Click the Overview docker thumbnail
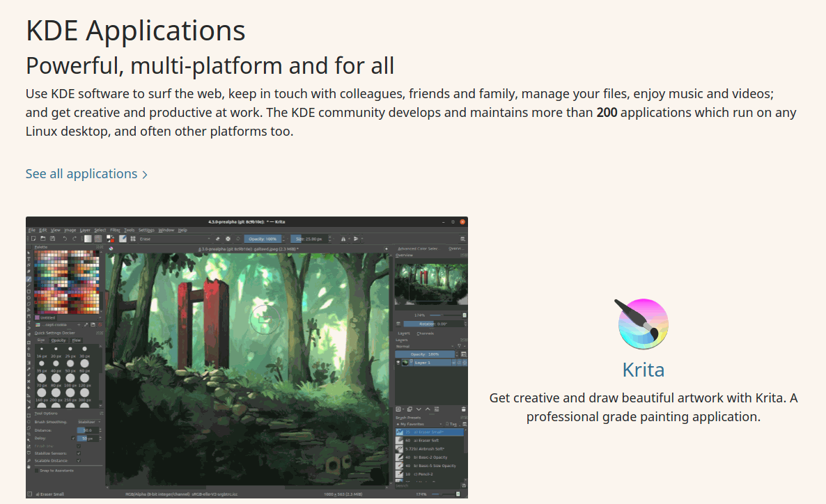This screenshot has width=826, height=504. tap(431, 283)
